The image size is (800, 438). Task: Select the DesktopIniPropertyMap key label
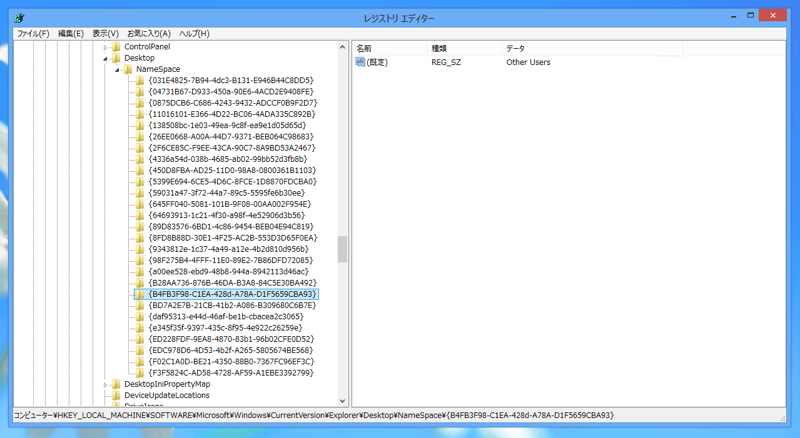pos(167,384)
